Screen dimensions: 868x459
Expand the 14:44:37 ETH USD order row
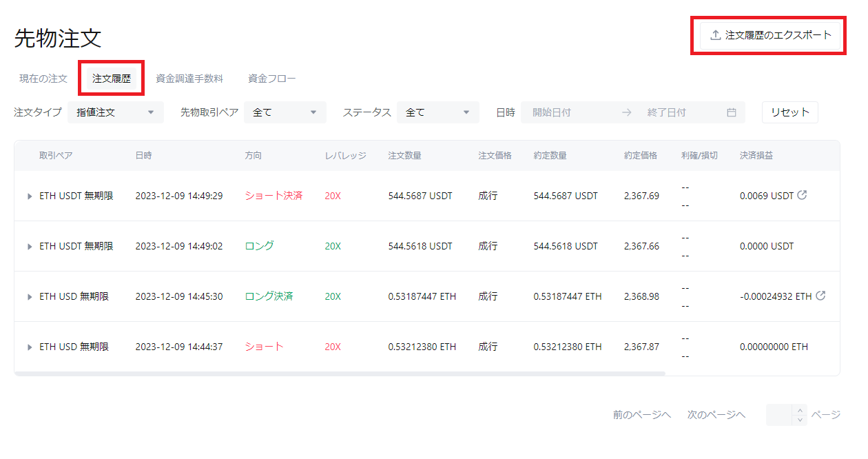30,347
